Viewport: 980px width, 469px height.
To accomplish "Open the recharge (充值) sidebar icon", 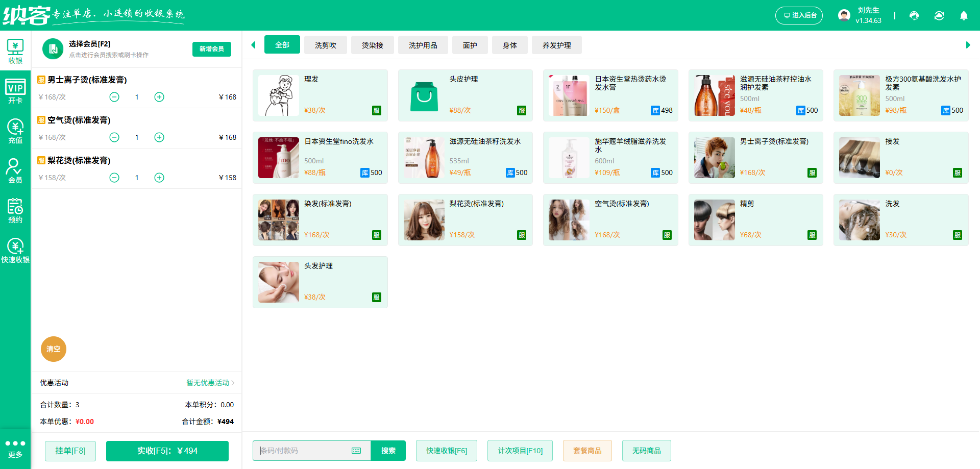I will pos(15,131).
